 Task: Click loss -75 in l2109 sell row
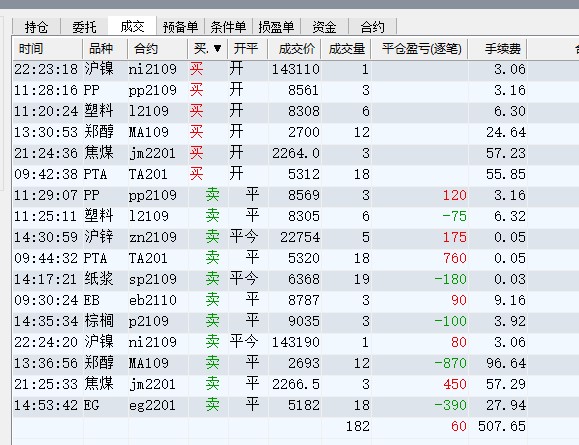[455, 216]
